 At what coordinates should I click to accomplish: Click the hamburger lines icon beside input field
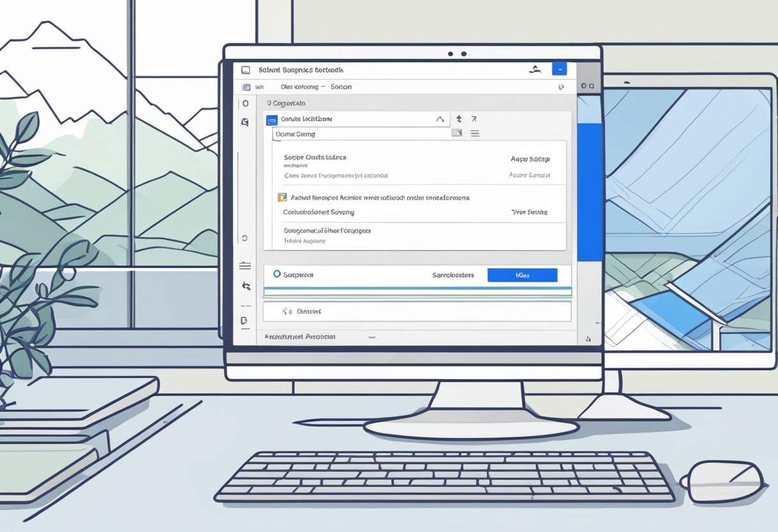click(x=475, y=134)
